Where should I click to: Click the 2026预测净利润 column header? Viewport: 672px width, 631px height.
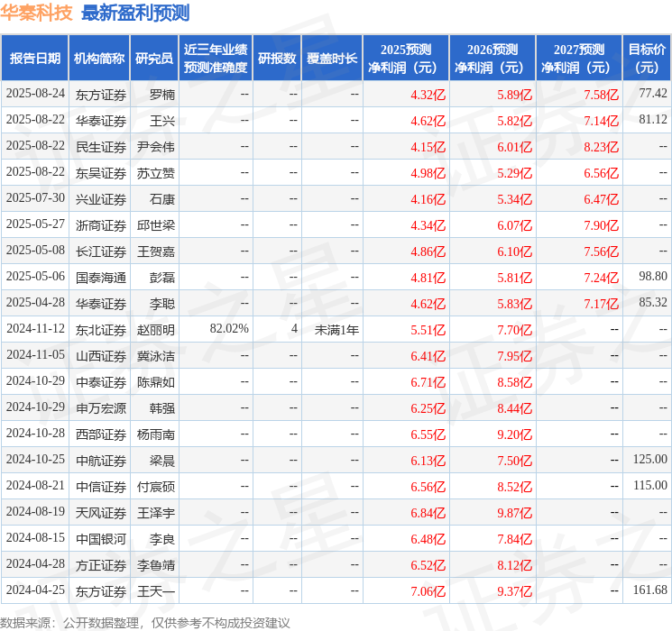pyautogui.click(x=492, y=59)
